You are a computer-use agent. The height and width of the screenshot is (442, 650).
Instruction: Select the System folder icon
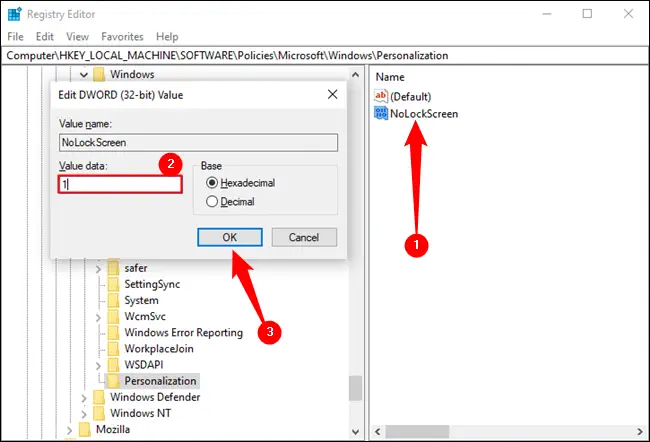[114, 300]
